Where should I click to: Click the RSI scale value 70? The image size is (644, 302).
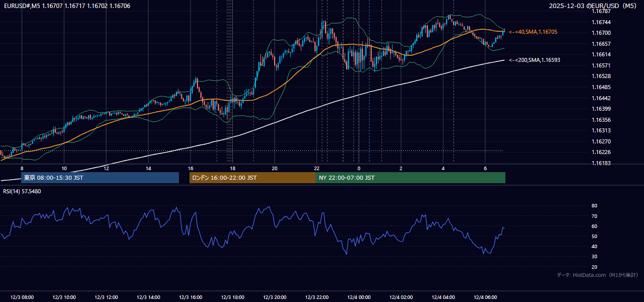[594, 216]
